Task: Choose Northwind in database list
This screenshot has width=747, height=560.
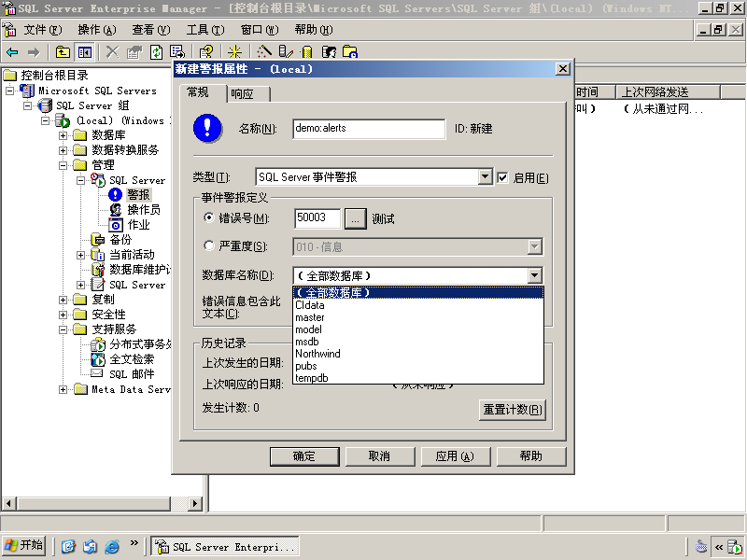Action: (418, 354)
